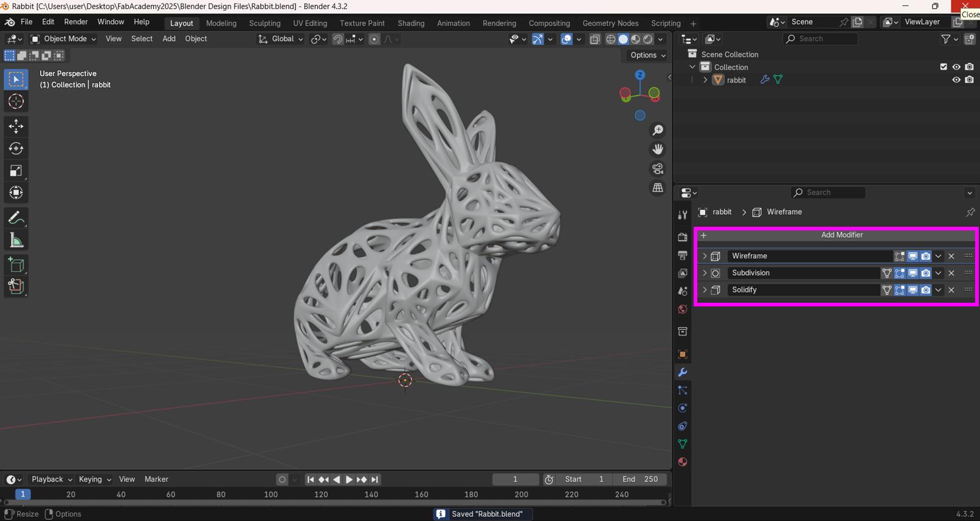Viewport: 980px width, 521px height.
Task: Open the Object Data properties tab
Action: (x=683, y=444)
